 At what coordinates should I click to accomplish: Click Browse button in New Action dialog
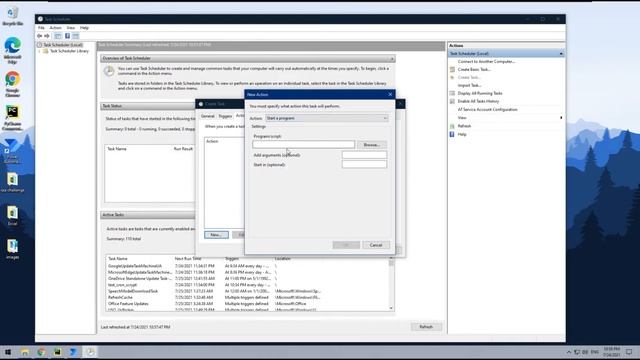pyautogui.click(x=371, y=145)
